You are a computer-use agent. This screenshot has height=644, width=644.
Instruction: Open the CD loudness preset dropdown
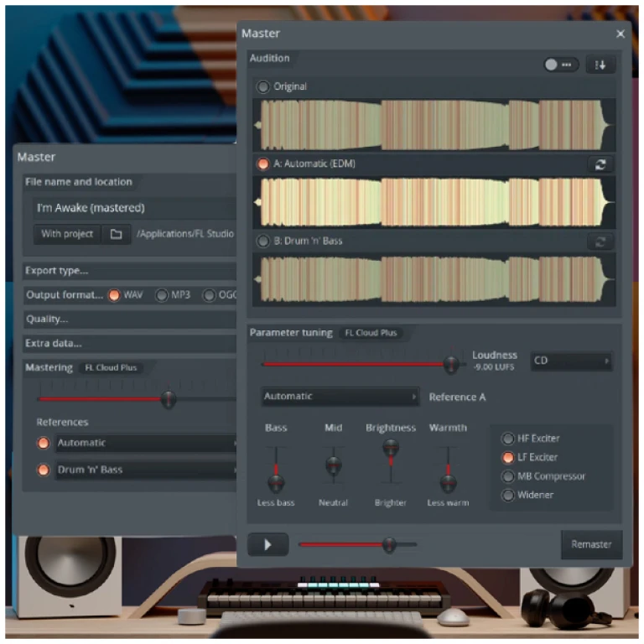click(x=571, y=361)
